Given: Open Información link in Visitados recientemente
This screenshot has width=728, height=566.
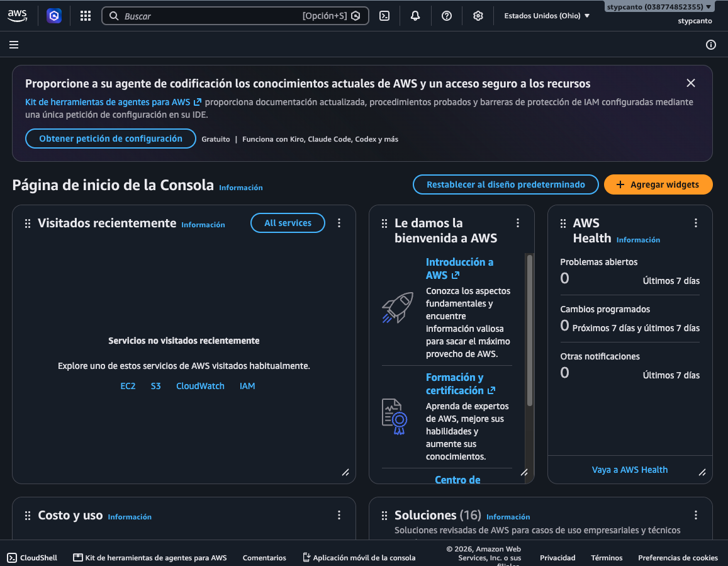Looking at the screenshot, I should [203, 225].
